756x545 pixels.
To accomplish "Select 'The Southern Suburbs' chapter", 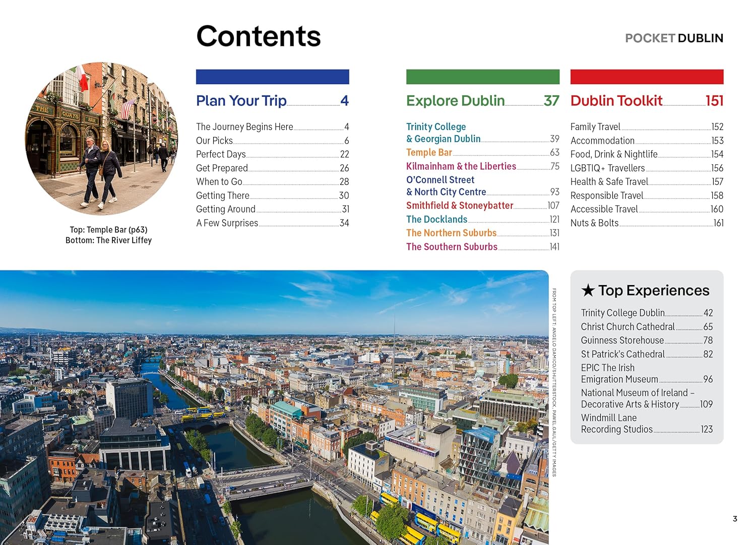I will pyautogui.click(x=483, y=247).
